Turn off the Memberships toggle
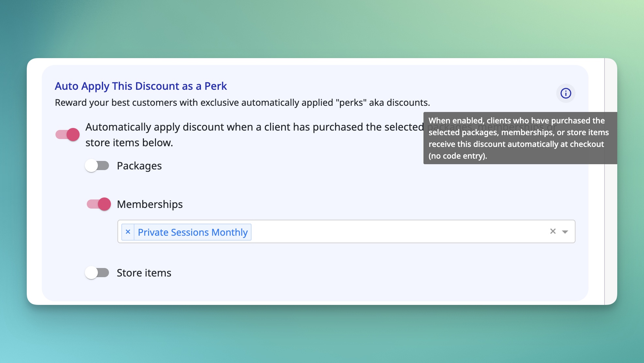The image size is (644, 363). click(99, 204)
